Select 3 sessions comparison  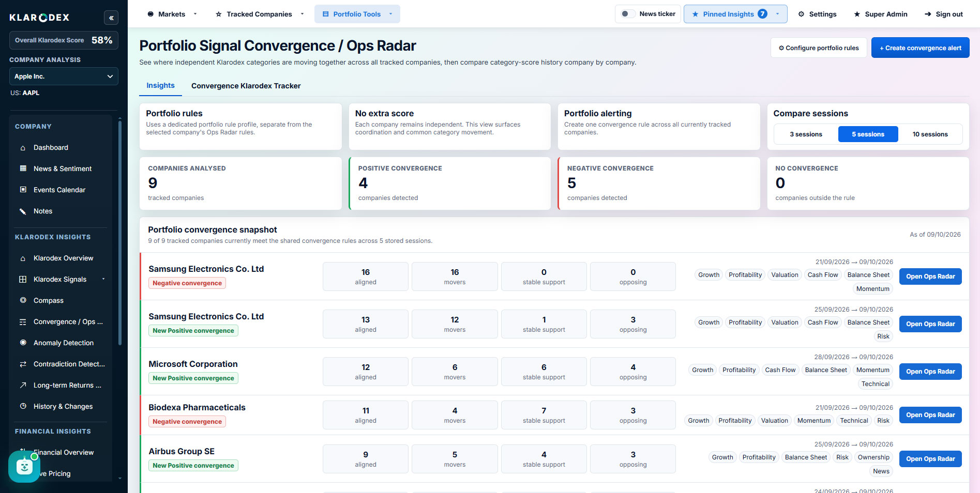tap(806, 134)
